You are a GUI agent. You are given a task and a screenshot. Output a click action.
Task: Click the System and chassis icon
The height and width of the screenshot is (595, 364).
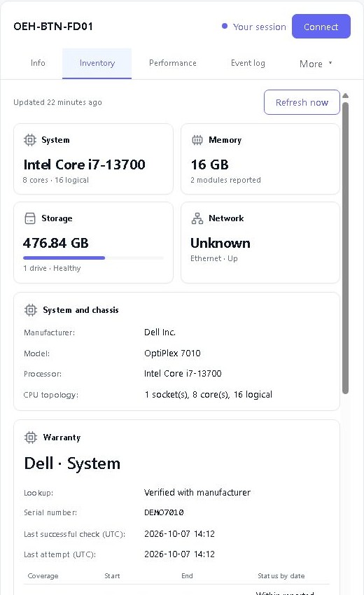tap(31, 310)
